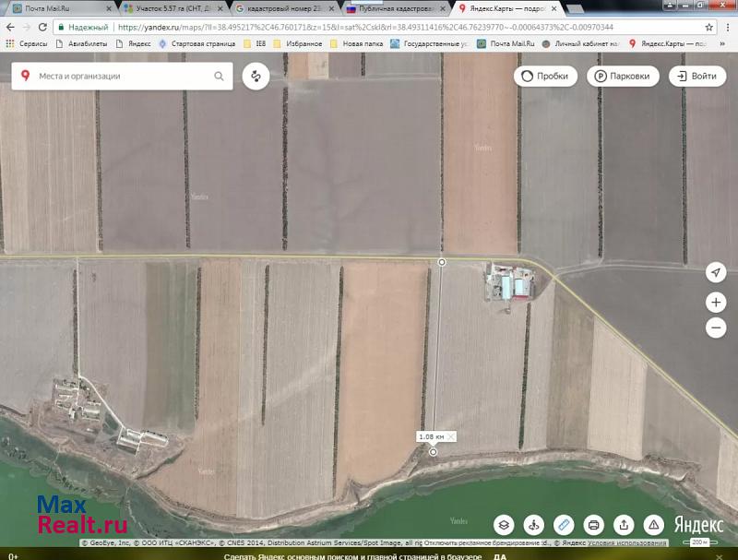Locate my position with arrow icon
Screen dimensions: 738x560
point(716,272)
